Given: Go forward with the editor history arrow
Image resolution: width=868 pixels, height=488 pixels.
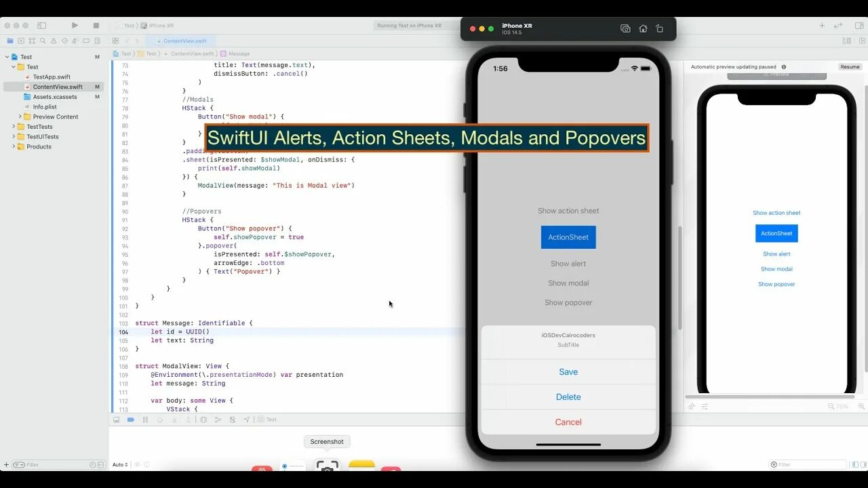Looking at the screenshot, I should tap(138, 41).
